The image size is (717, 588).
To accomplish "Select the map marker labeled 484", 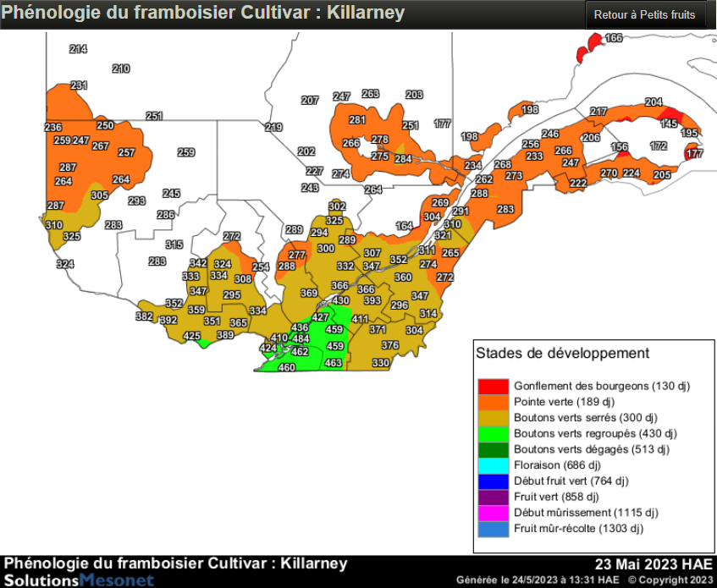I will [x=301, y=339].
